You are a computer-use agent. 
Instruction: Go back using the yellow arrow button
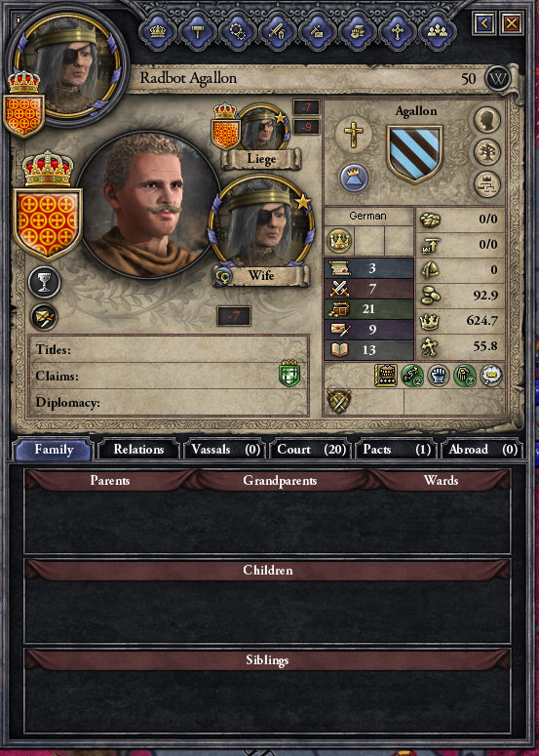(484, 22)
